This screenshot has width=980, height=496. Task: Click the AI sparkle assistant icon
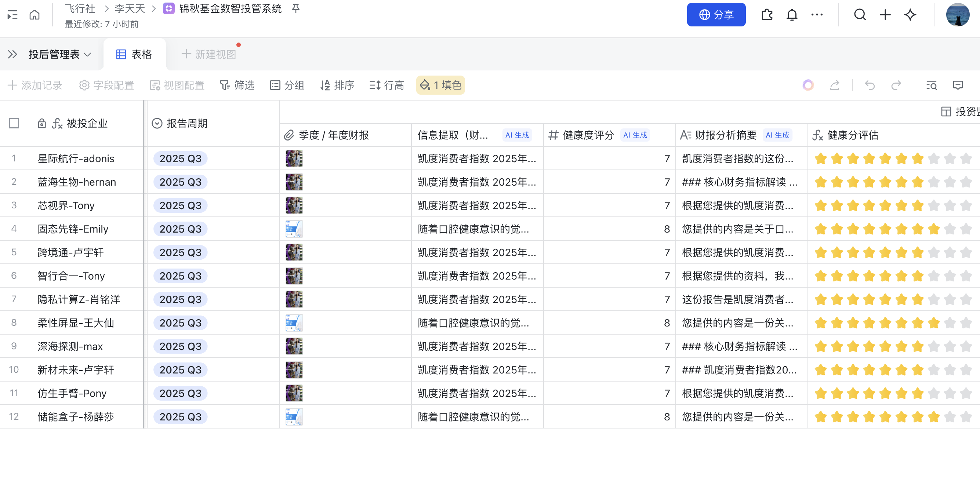[x=910, y=15]
